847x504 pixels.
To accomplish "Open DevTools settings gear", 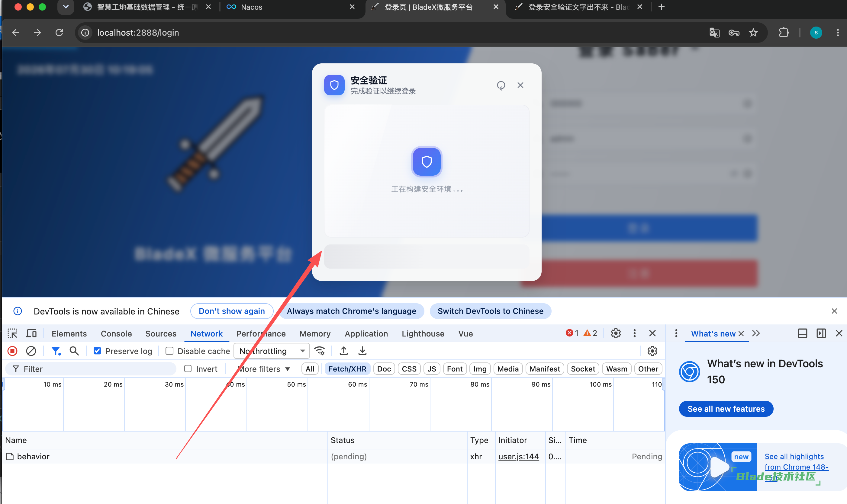I will point(616,333).
